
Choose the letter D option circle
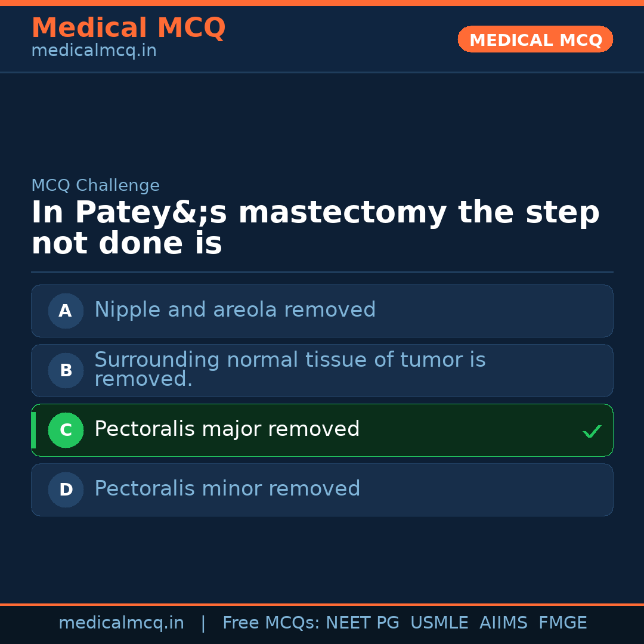coord(66,490)
